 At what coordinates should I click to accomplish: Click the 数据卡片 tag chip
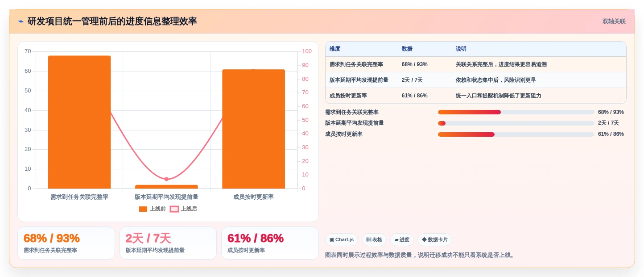(x=435, y=240)
